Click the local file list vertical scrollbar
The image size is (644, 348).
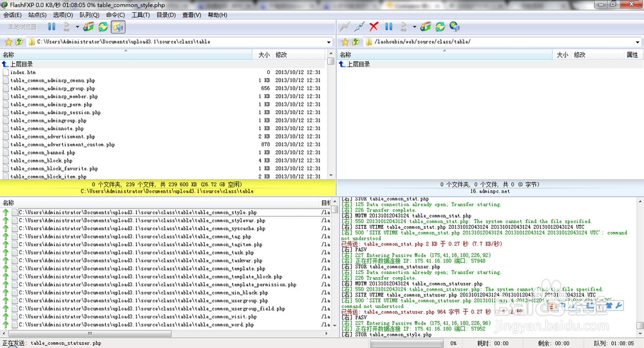(330, 115)
